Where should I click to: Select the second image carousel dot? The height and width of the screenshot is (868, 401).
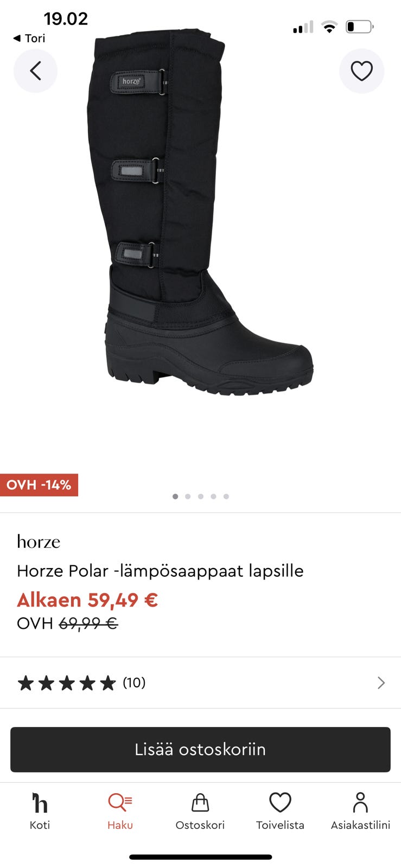coord(188,496)
